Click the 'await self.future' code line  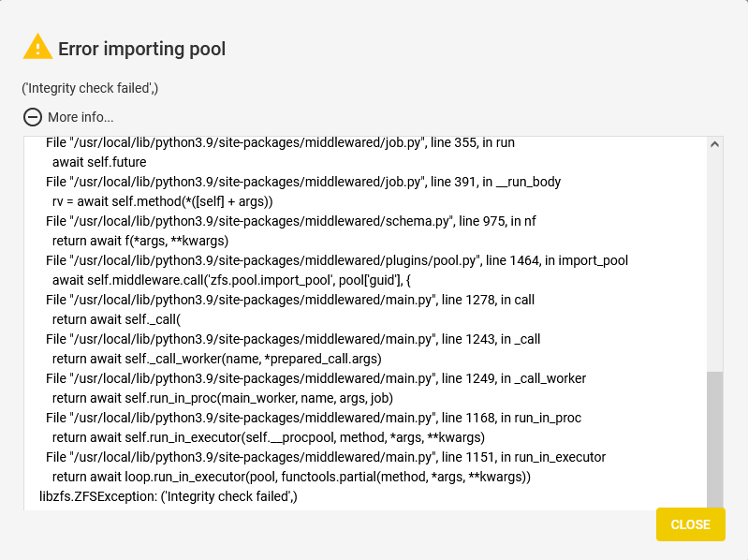[99, 162]
